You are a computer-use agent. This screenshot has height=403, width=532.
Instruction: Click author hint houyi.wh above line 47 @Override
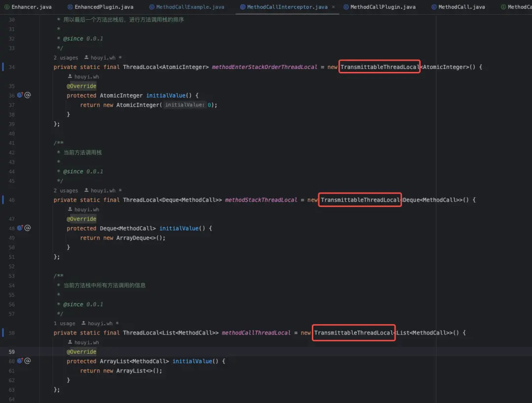click(83, 210)
